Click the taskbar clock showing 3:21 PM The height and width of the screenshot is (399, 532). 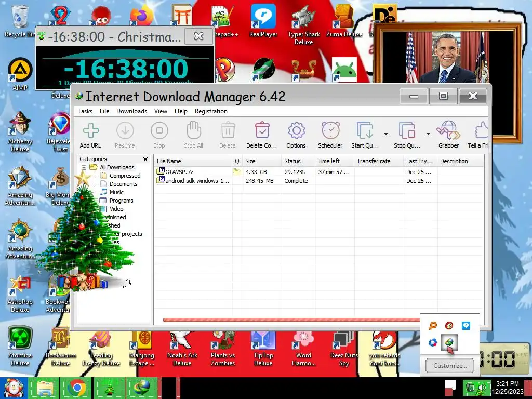click(x=508, y=388)
